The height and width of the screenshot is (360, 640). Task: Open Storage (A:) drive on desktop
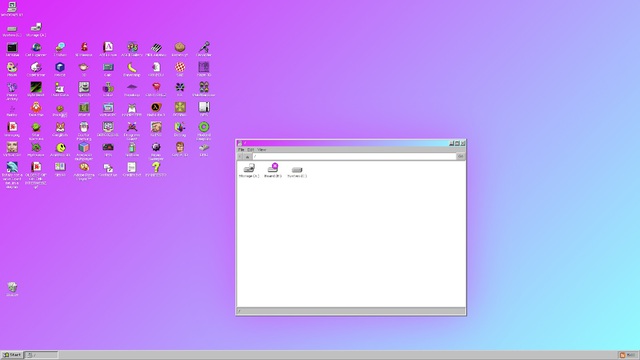(36, 29)
